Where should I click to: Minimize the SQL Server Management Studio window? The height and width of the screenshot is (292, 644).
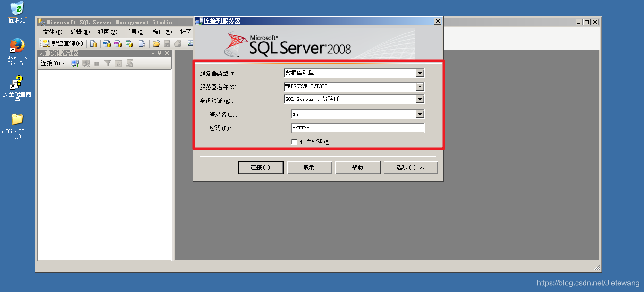click(579, 22)
